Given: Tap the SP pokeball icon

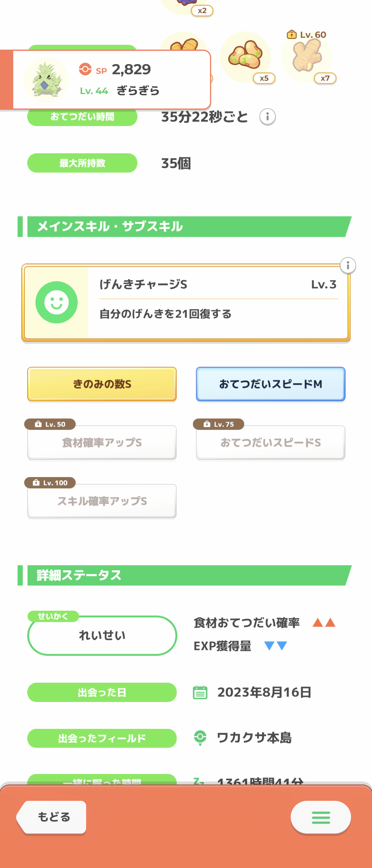Looking at the screenshot, I should [85, 69].
